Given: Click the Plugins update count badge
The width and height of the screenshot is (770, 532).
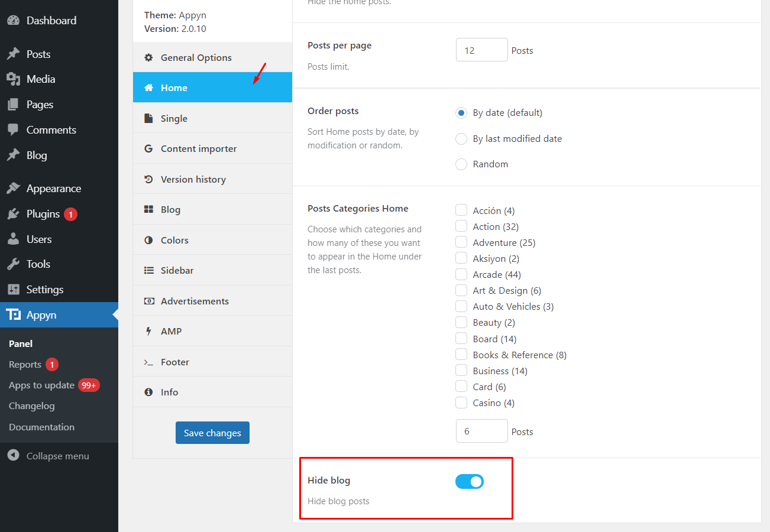Looking at the screenshot, I should pyautogui.click(x=71, y=214).
